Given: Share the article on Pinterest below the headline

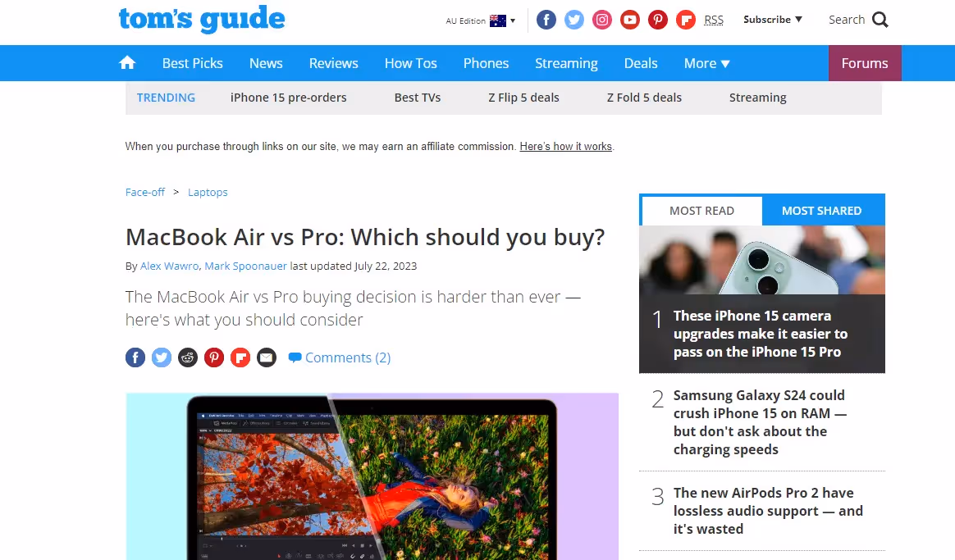Looking at the screenshot, I should [214, 357].
